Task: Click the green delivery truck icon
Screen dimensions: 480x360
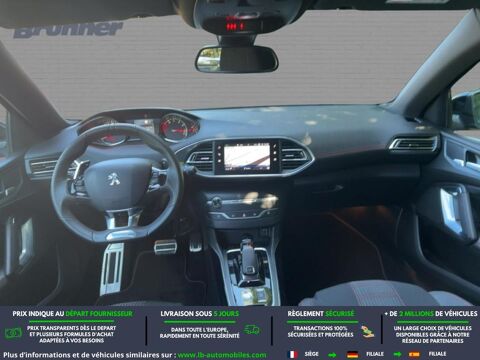Action: [252, 330]
